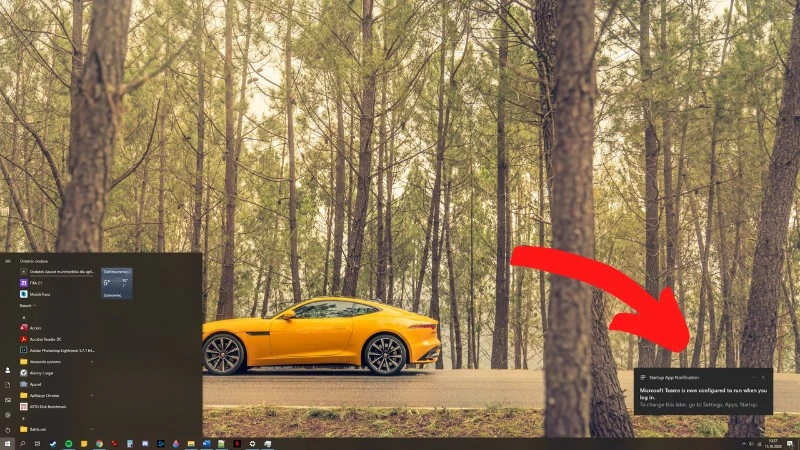The width and height of the screenshot is (800, 450).
Task: Open the weather tile for Sosnowiec
Action: coord(117,283)
